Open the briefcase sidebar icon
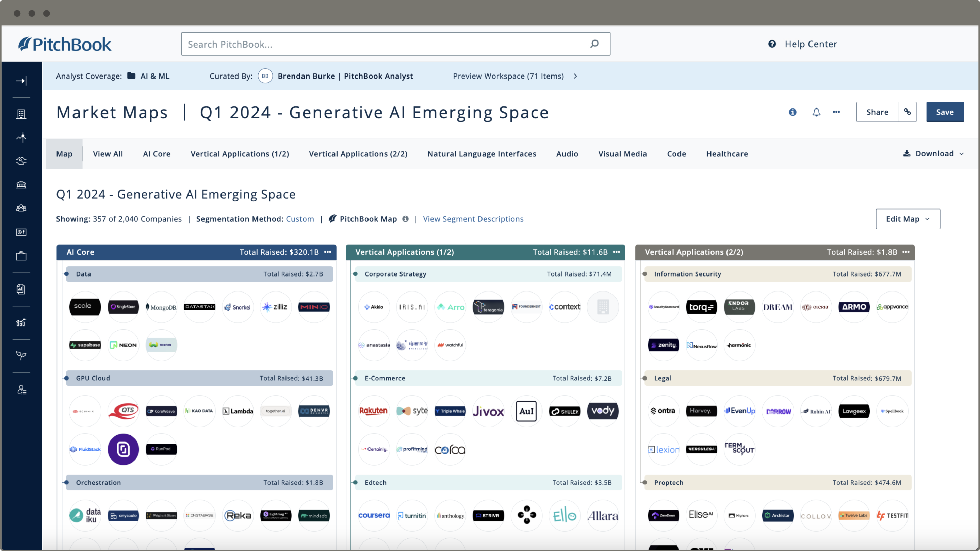This screenshot has width=980, height=551. click(21, 256)
